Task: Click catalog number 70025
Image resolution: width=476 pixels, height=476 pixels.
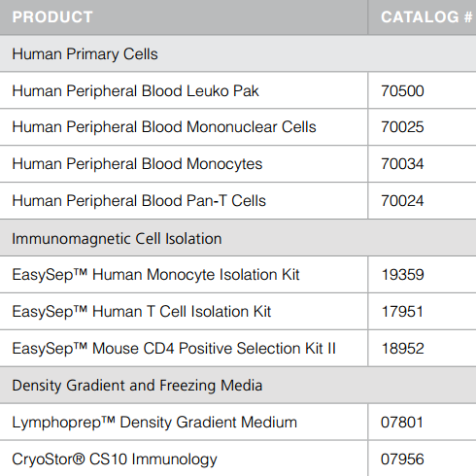Action: pos(402,127)
